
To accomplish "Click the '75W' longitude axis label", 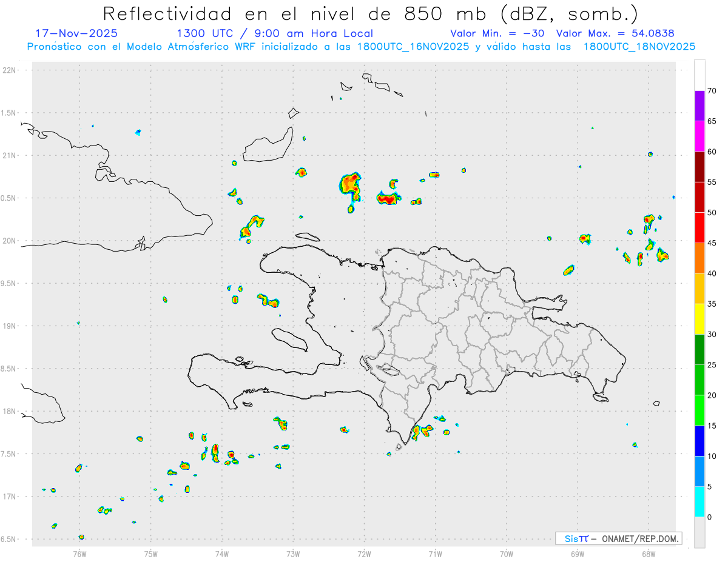I will 151,554.
